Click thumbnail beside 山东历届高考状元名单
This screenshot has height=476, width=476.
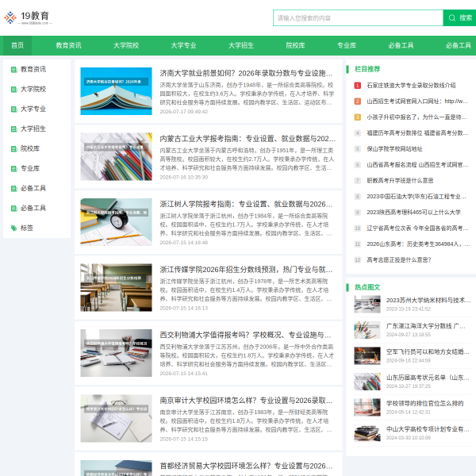[x=367, y=382]
